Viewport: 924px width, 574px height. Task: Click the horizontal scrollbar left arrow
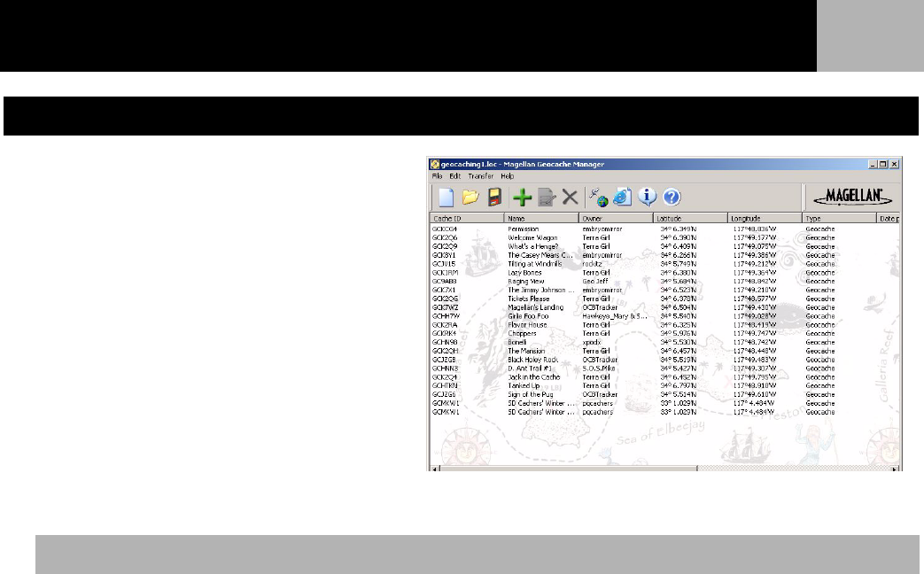(435, 469)
